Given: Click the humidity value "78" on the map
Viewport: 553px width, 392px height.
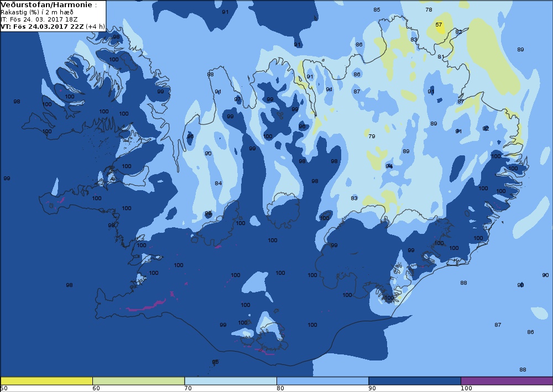Looking at the screenshot, I should [x=429, y=10].
